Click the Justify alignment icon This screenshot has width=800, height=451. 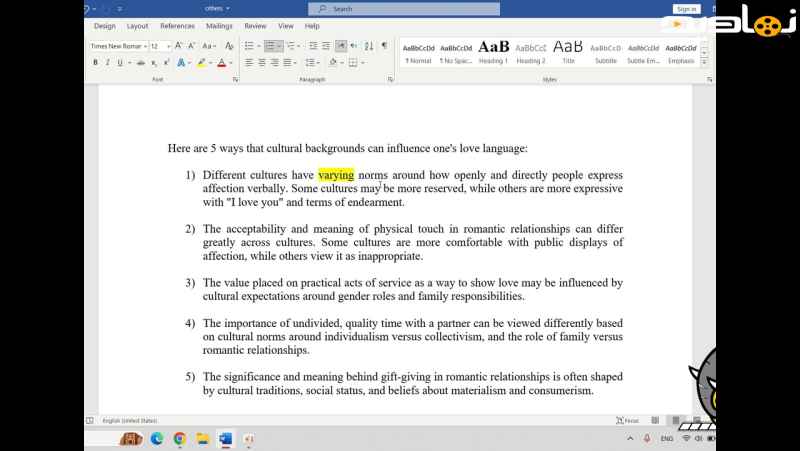coord(289,62)
